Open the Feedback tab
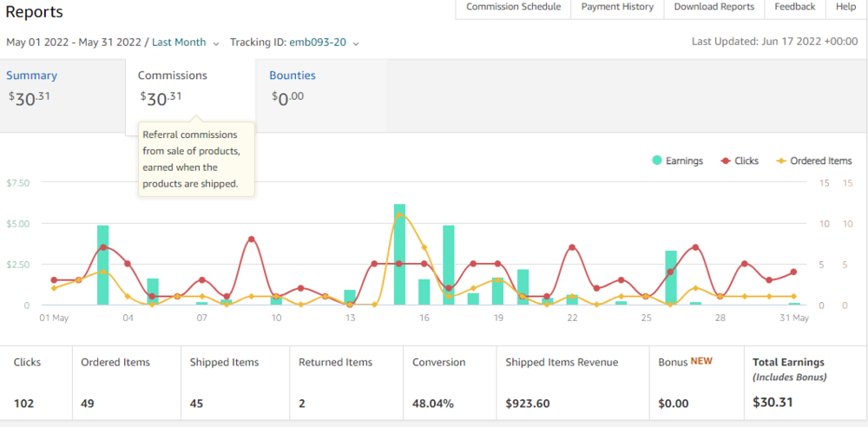Image resolution: width=868 pixels, height=427 pixels. pyautogui.click(x=794, y=7)
